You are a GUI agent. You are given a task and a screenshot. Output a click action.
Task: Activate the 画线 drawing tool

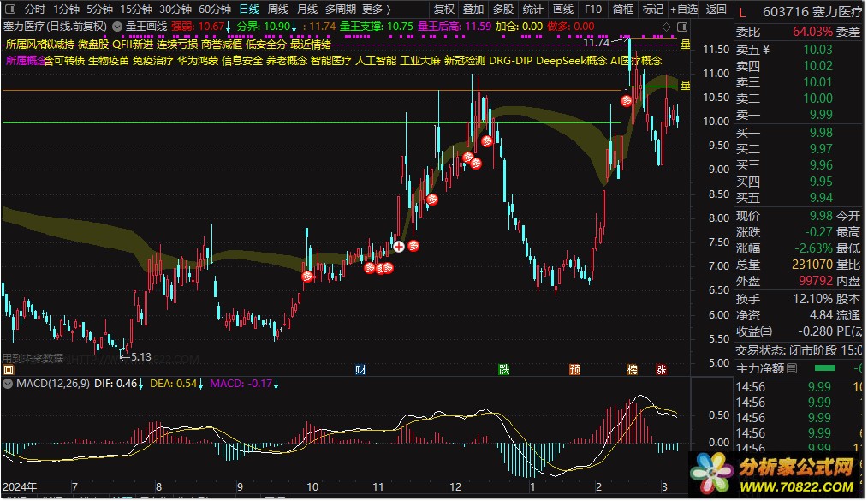[x=563, y=9]
